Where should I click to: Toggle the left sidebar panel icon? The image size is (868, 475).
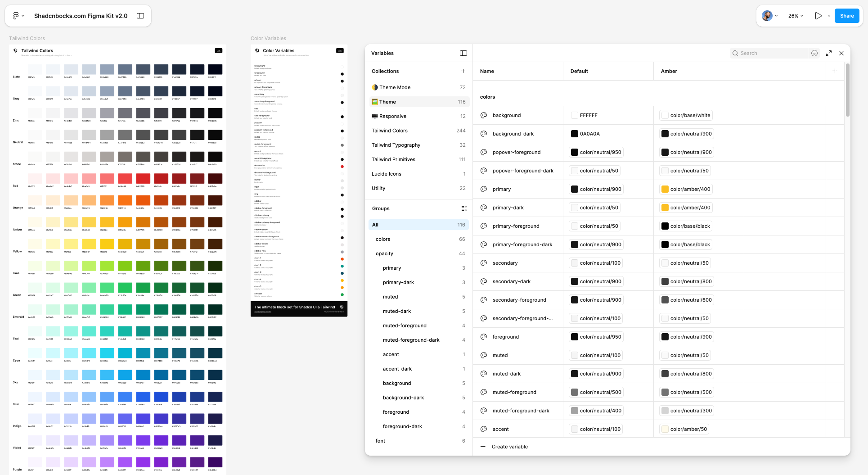(140, 16)
